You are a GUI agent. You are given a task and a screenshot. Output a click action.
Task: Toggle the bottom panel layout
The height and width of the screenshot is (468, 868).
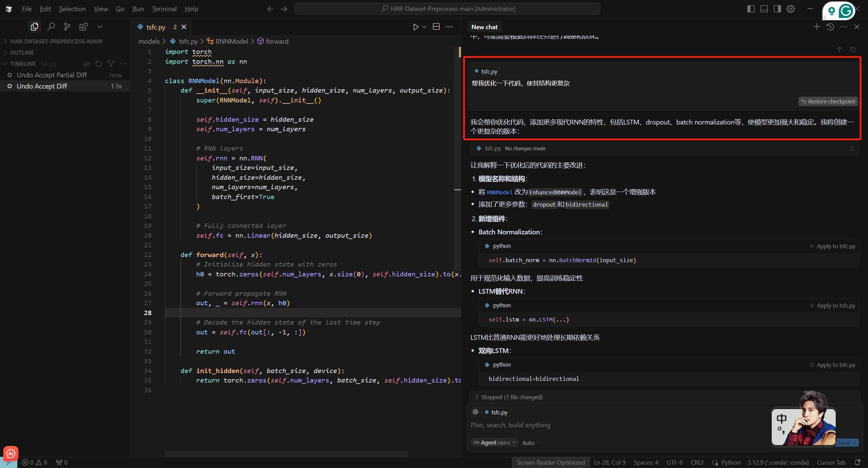point(764,9)
